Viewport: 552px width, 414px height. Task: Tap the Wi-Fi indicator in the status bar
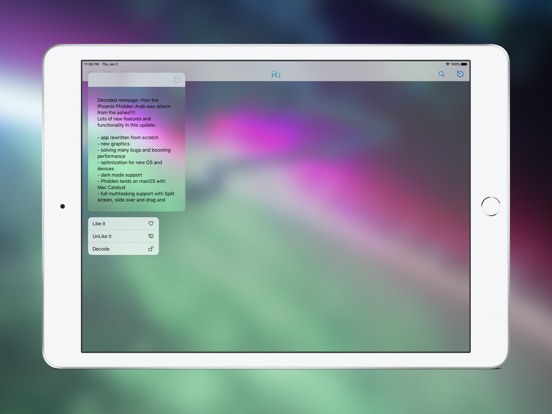(x=447, y=64)
